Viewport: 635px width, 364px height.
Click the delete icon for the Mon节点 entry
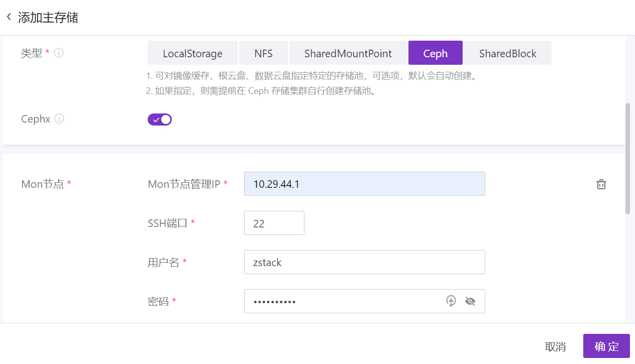(x=601, y=184)
